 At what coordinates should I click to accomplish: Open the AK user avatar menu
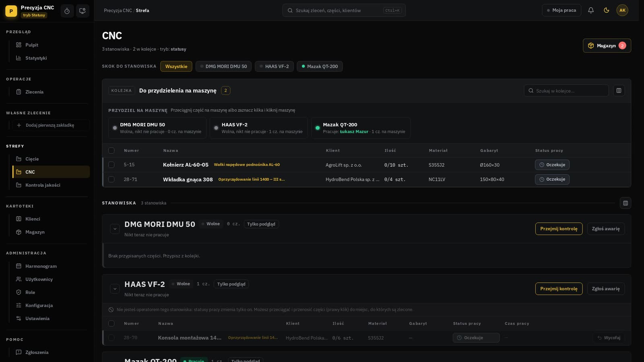(x=622, y=10)
